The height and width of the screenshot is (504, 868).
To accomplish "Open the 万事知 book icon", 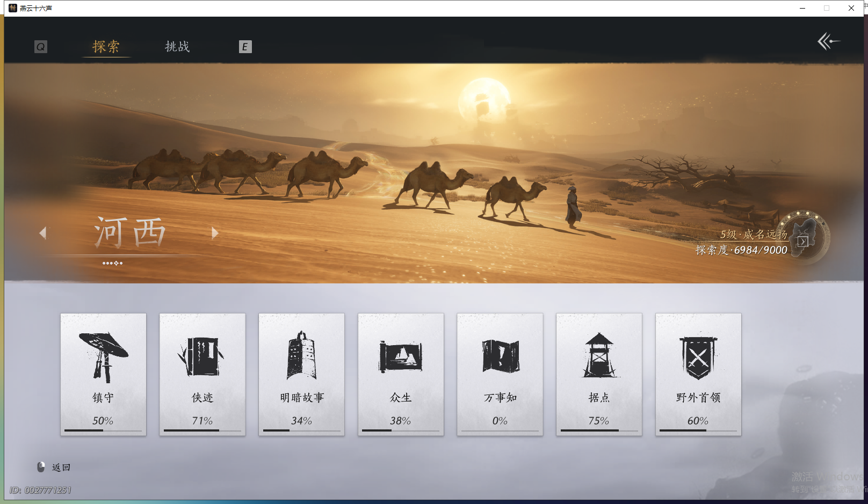I will [500, 354].
